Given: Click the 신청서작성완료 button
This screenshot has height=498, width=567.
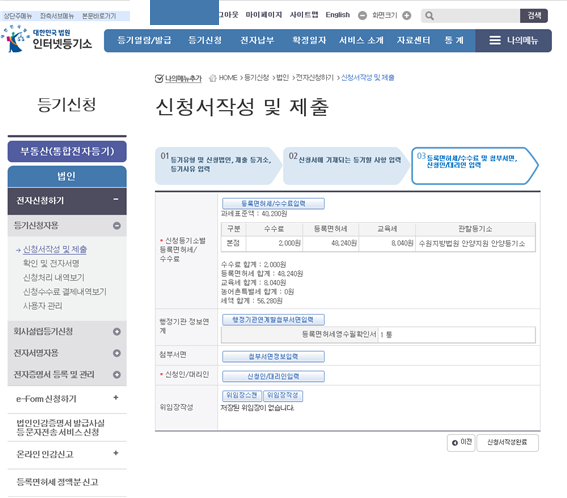Looking at the screenshot, I should [507, 442].
